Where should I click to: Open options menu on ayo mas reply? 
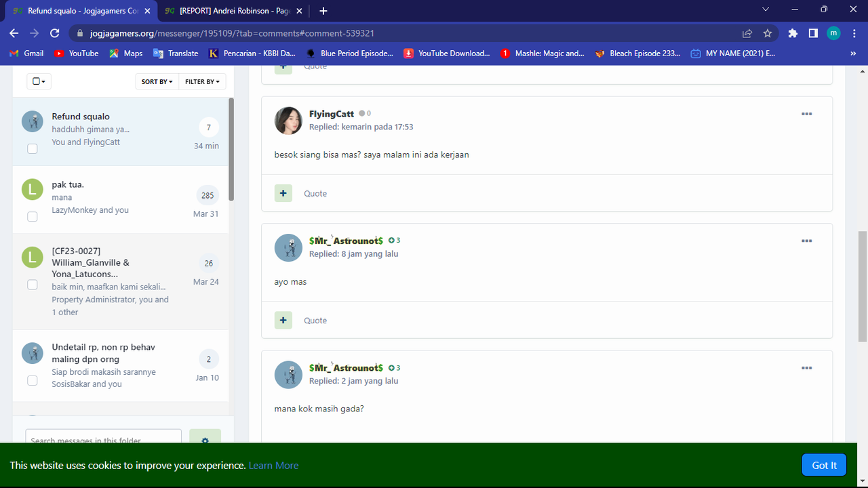[806, 241]
